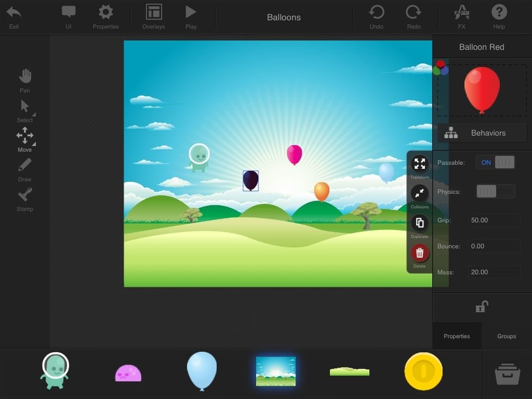Viewport: 532px width, 399px height.
Task: Click the lock icon in the properties panel
Action: (482, 306)
